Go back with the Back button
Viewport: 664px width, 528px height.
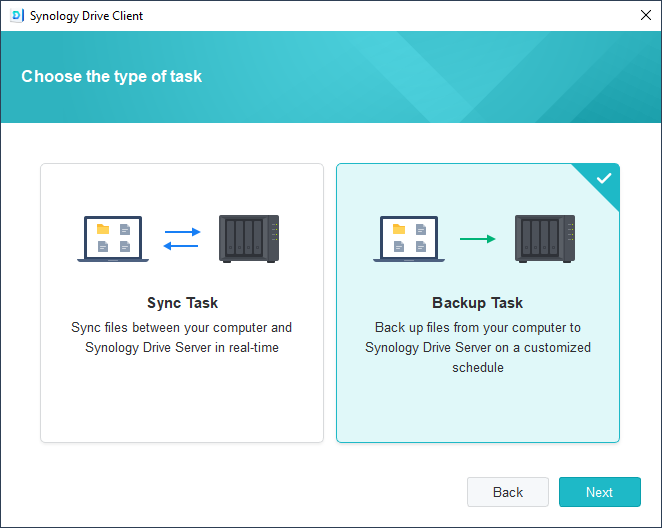(508, 492)
